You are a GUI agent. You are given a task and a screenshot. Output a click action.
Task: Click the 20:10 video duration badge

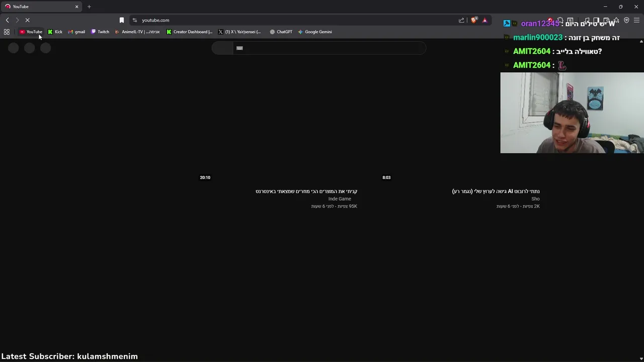click(205, 177)
